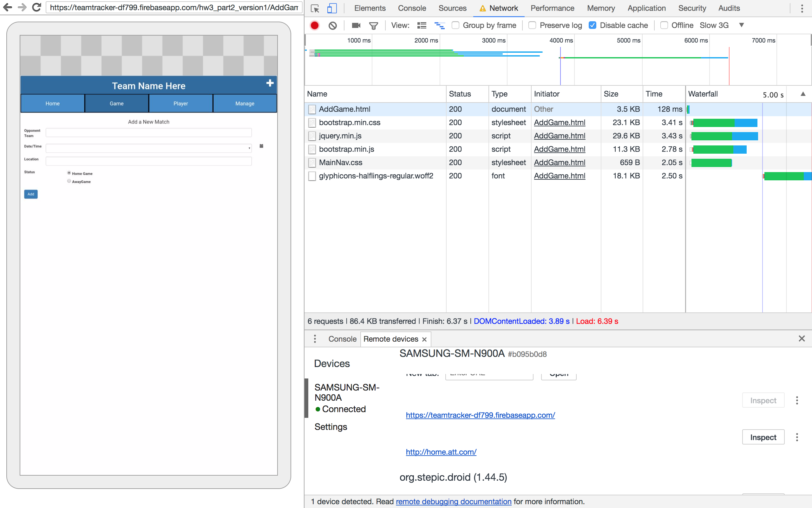
Task: Open options menu next to firebaseapp link
Action: [797, 400]
